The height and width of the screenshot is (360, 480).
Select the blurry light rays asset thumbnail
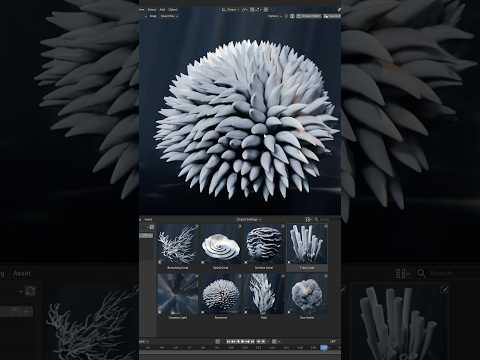178,294
